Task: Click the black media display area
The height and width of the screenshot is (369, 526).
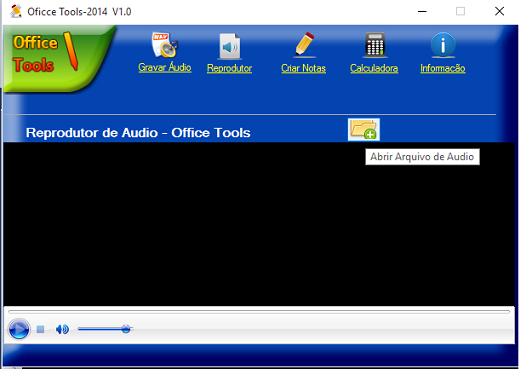Action: pyautogui.click(x=259, y=224)
